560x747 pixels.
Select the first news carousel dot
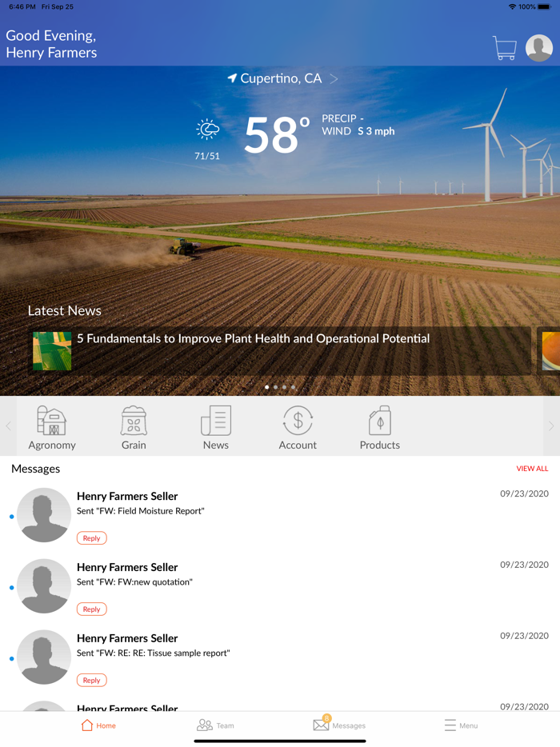pyautogui.click(x=267, y=387)
